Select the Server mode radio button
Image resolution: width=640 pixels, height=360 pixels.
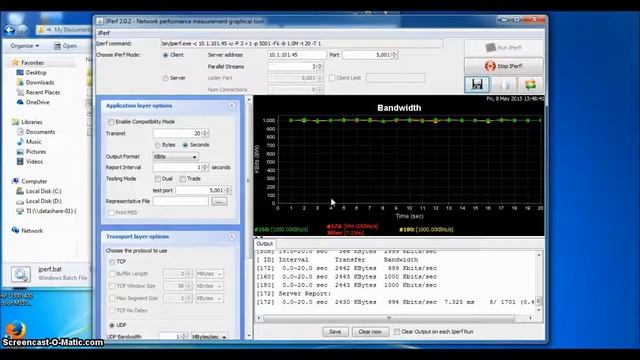tap(166, 78)
